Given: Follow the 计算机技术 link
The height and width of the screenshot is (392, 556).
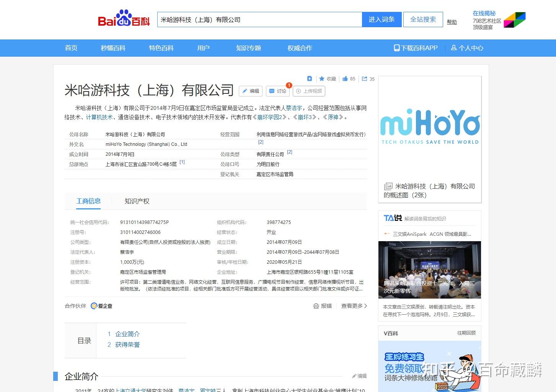Looking at the screenshot, I should pyautogui.click(x=99, y=117).
